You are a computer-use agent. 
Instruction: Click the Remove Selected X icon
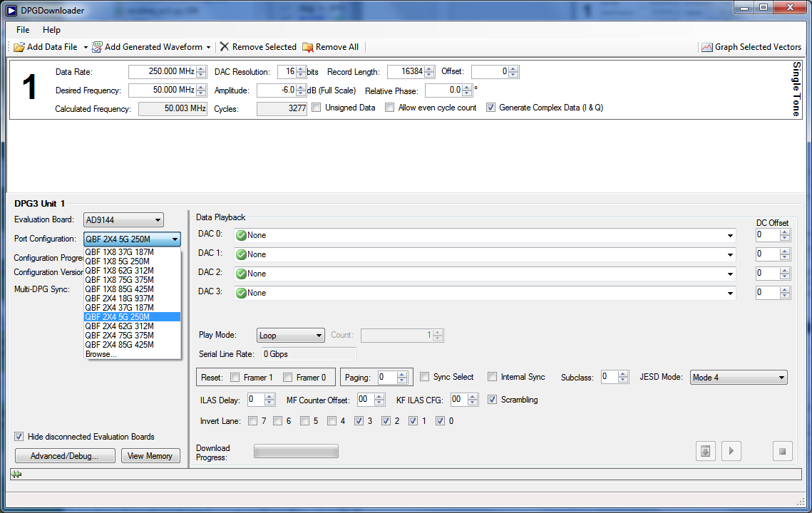click(225, 47)
